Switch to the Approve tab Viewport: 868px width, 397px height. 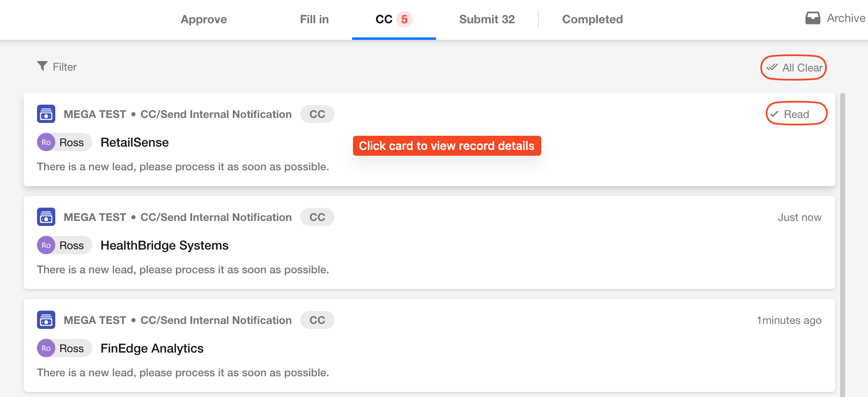tap(204, 20)
